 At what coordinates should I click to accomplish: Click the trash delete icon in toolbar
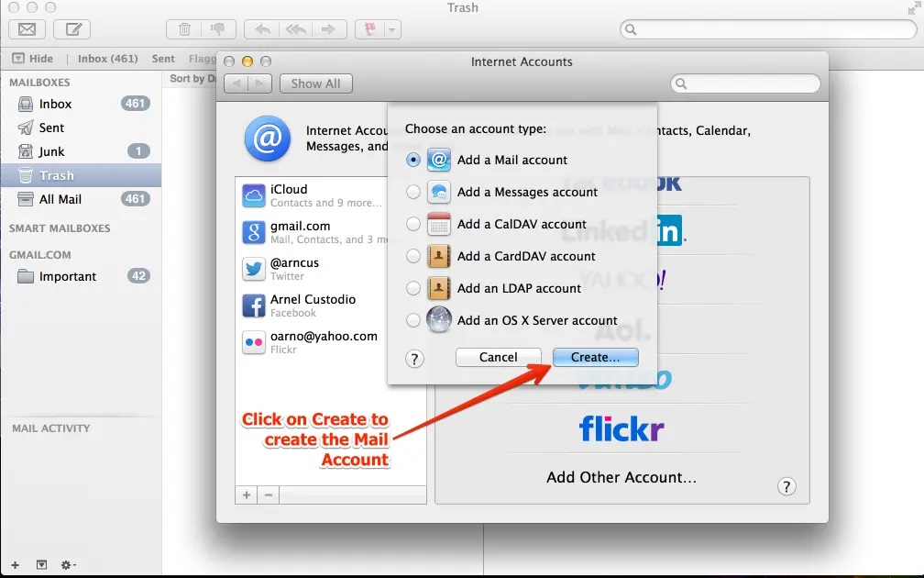tap(184, 29)
